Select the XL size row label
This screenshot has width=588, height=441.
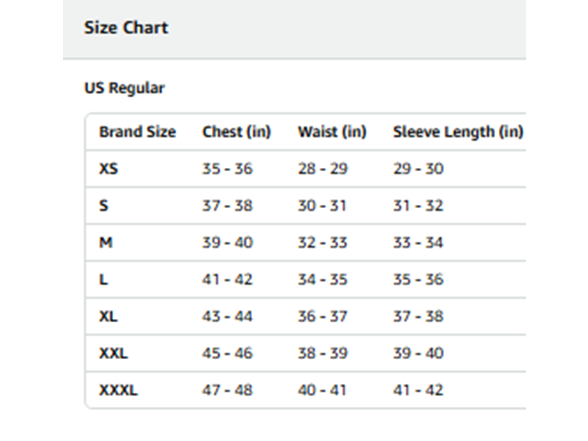pos(108,316)
